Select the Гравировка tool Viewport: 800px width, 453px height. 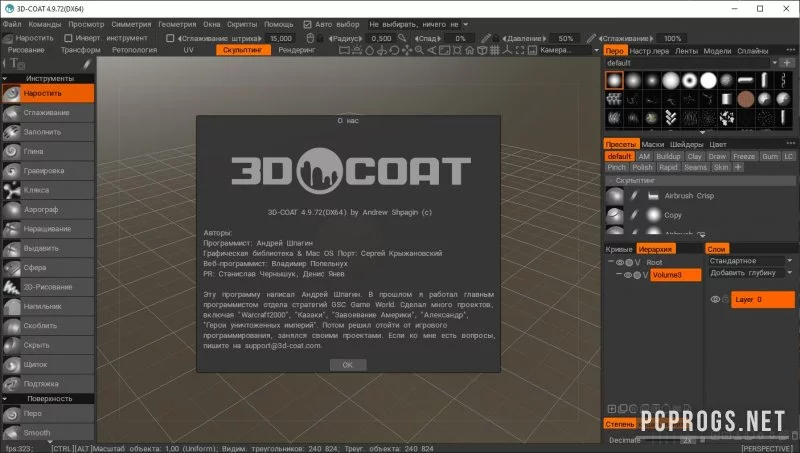(48, 171)
